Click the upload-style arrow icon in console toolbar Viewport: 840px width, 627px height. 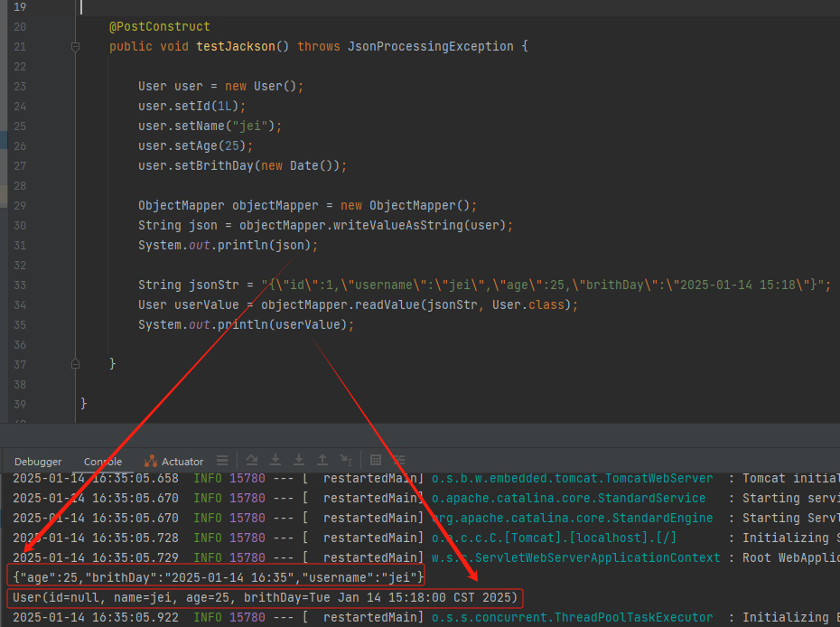[322, 460]
